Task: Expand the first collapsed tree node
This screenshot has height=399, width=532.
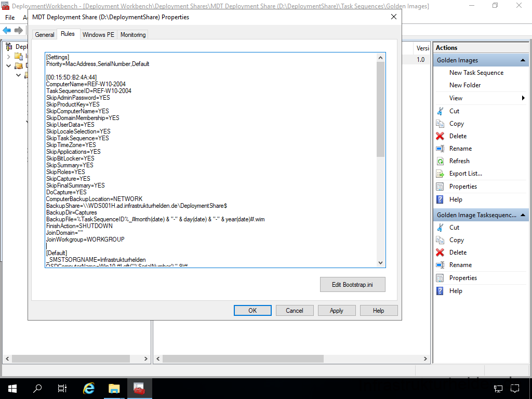Action: click(8, 56)
